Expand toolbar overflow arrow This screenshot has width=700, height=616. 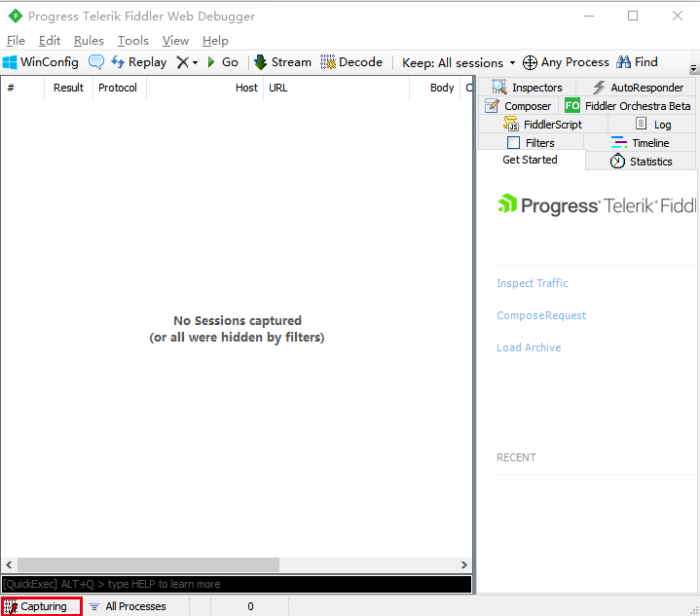693,69
